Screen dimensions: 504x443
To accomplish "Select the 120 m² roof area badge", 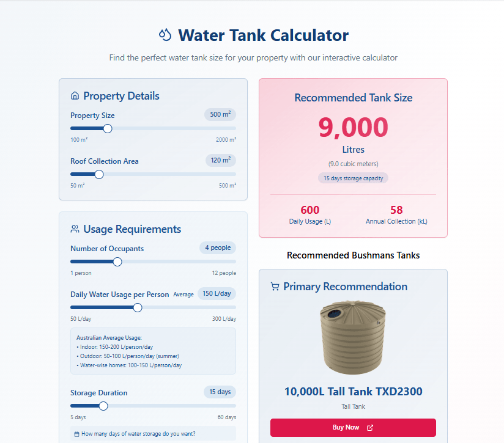I will 220,160.
